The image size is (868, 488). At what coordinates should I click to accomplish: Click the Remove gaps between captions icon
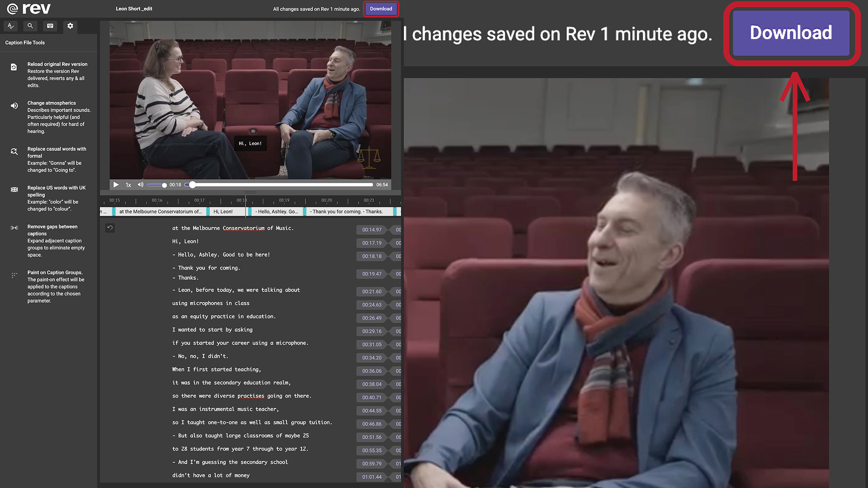(14, 228)
